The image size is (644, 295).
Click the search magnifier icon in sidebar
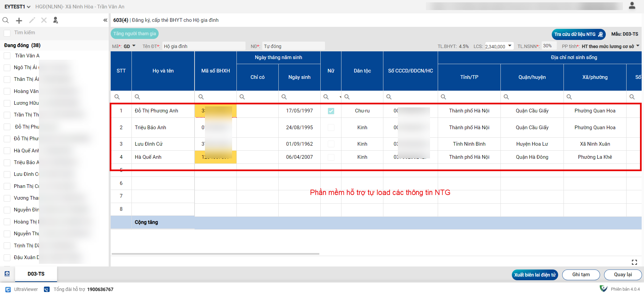[x=6, y=20]
